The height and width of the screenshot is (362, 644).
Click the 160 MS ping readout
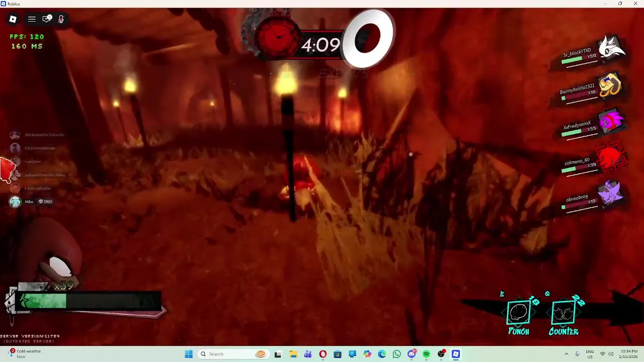tap(27, 46)
